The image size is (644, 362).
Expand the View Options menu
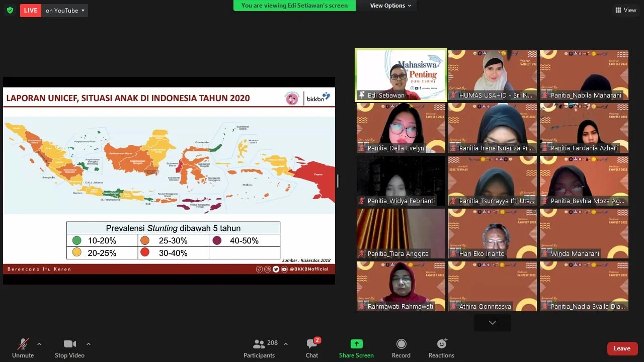click(390, 6)
